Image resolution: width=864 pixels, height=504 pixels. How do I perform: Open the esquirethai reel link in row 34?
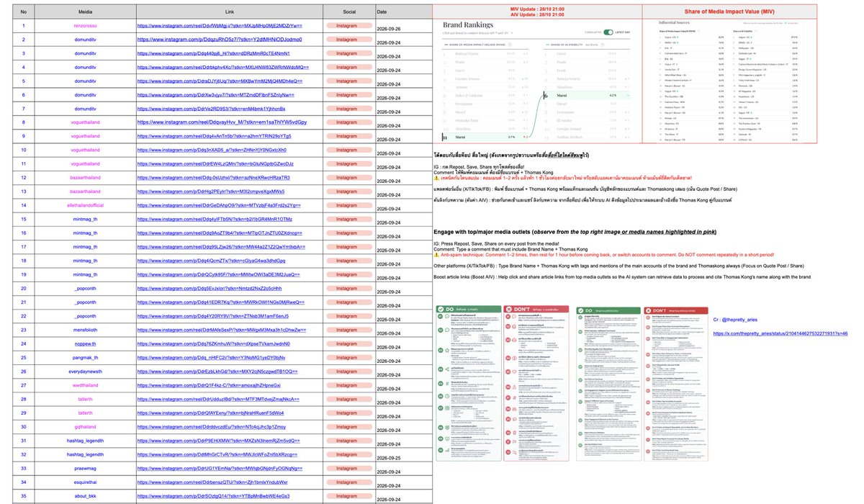coord(212,482)
